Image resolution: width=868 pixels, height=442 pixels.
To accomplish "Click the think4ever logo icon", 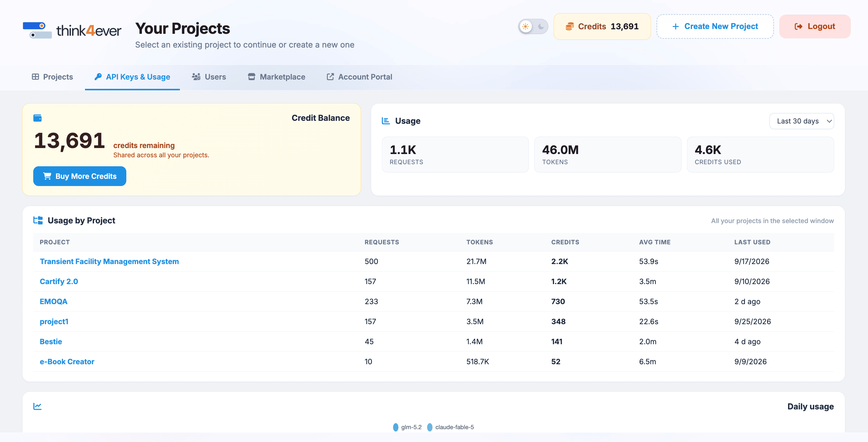I will pos(37,30).
